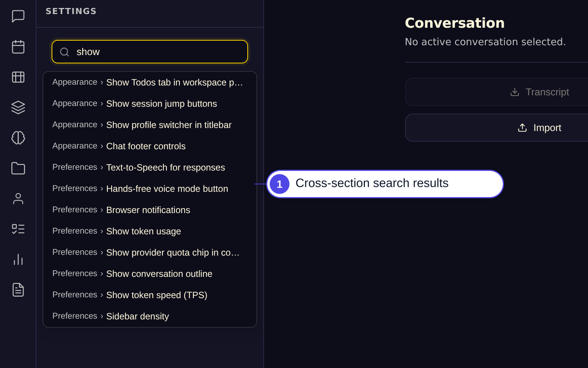This screenshot has height=368, width=588.
Task: Click the 'Cross-section search results' callout
Action: click(385, 184)
